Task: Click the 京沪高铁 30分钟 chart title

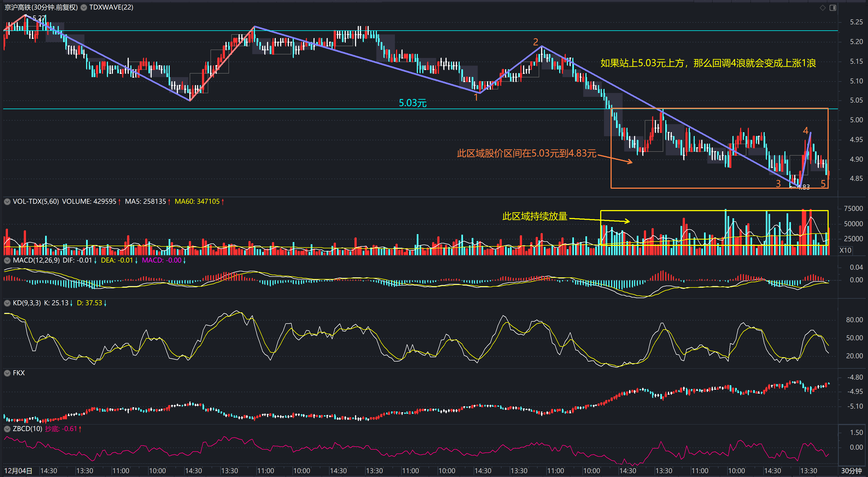Action: click(x=41, y=7)
